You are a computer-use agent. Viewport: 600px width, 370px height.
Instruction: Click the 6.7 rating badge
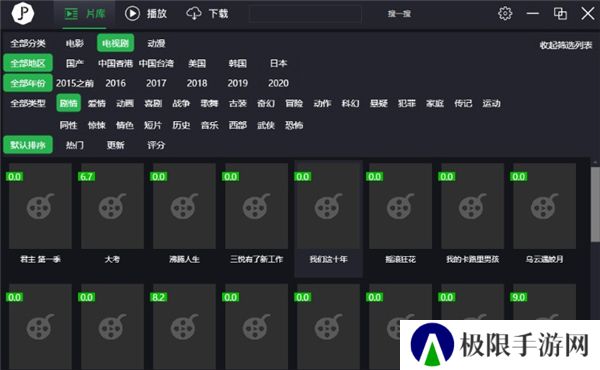coord(86,177)
